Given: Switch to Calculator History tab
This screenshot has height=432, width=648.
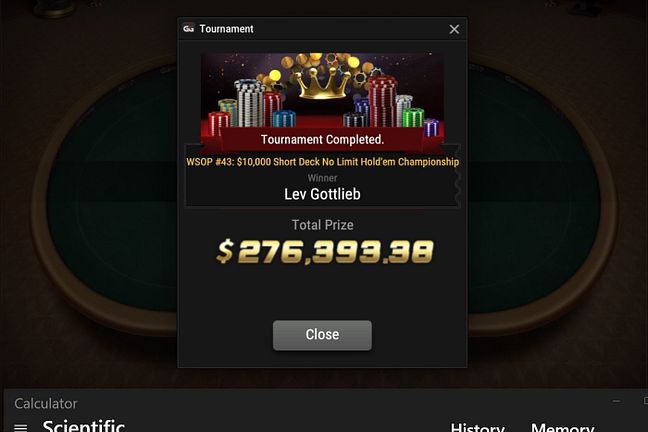Looking at the screenshot, I should (477, 427).
